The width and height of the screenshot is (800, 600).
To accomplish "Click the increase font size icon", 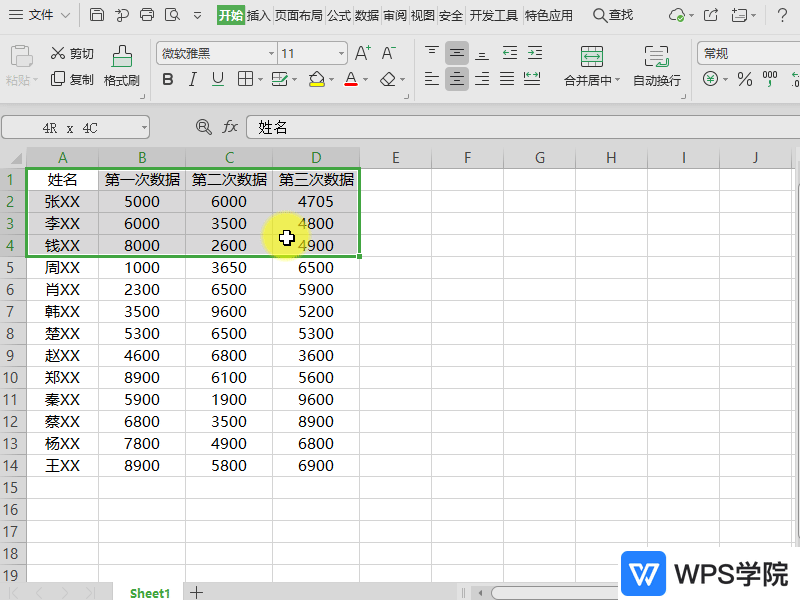I will click(363, 53).
